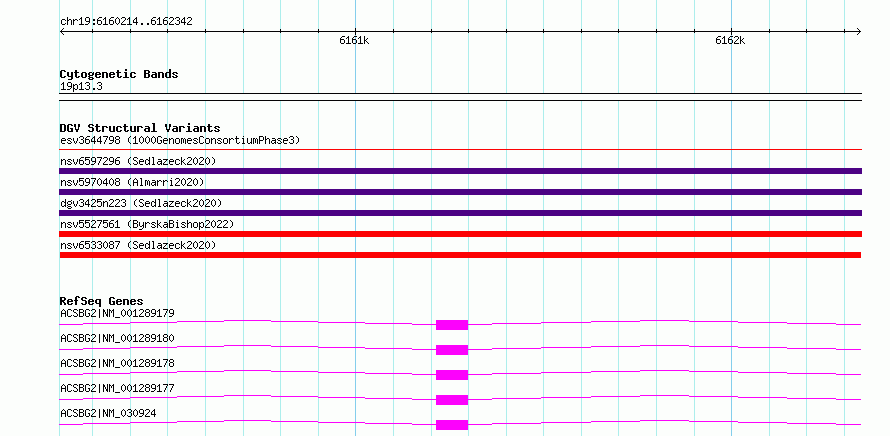Click the purple nsv6597296 variant bar
Viewport: 890px width, 436px height.
pyautogui.click(x=460, y=171)
